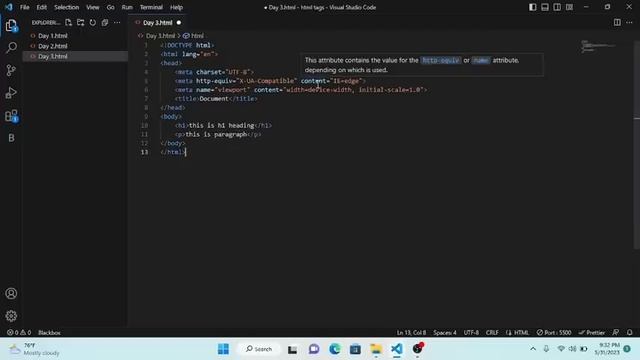The width and height of the screenshot is (640, 360).
Task: Open Explorer views and more actions menu
Action: [117, 22]
